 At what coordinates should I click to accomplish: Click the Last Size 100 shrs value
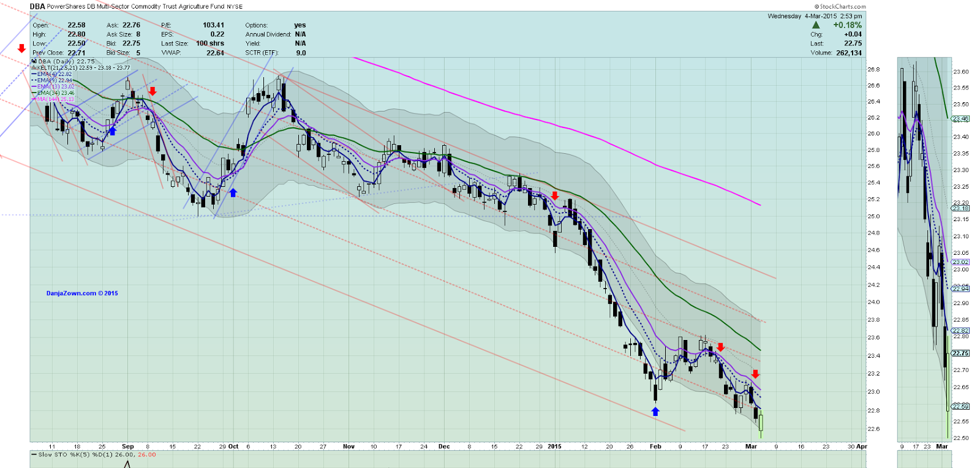[x=210, y=43]
